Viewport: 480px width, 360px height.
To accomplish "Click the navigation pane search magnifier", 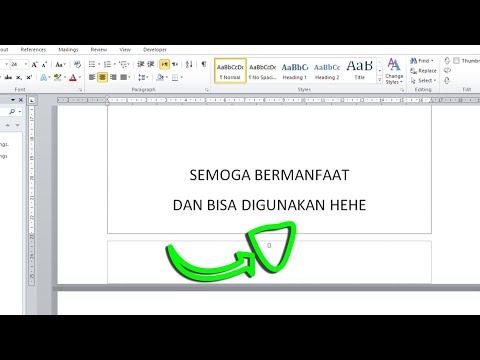I will (x=12, y=112).
